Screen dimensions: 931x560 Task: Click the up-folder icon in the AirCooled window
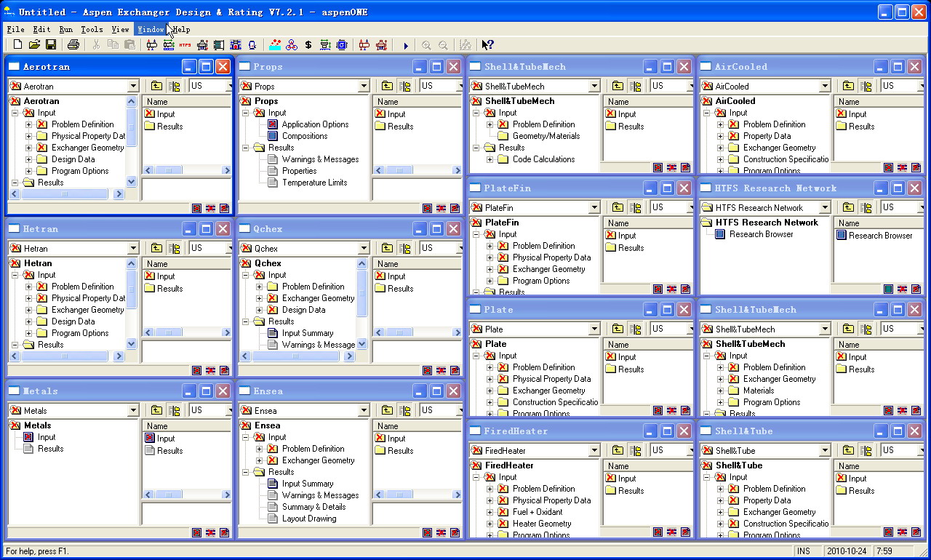[x=848, y=86]
